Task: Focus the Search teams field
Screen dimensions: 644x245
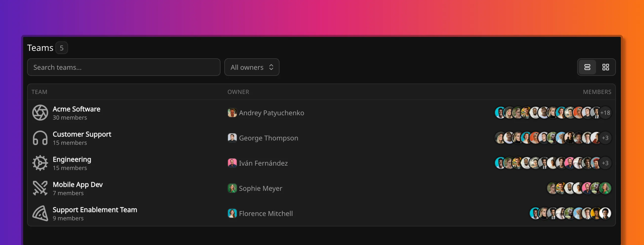Action: (124, 67)
